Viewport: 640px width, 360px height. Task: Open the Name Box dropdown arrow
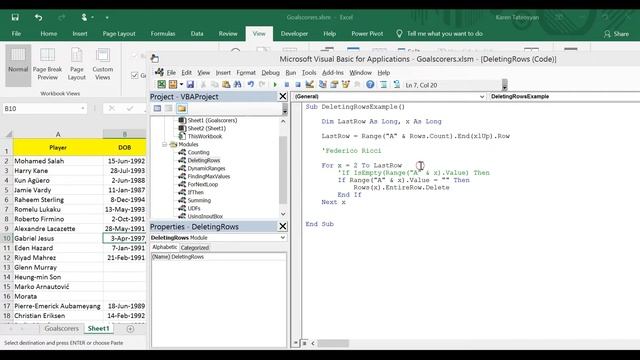point(83,109)
